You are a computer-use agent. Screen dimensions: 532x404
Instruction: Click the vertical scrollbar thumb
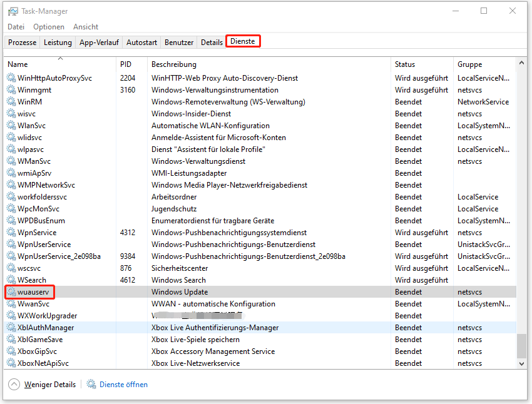click(521, 346)
